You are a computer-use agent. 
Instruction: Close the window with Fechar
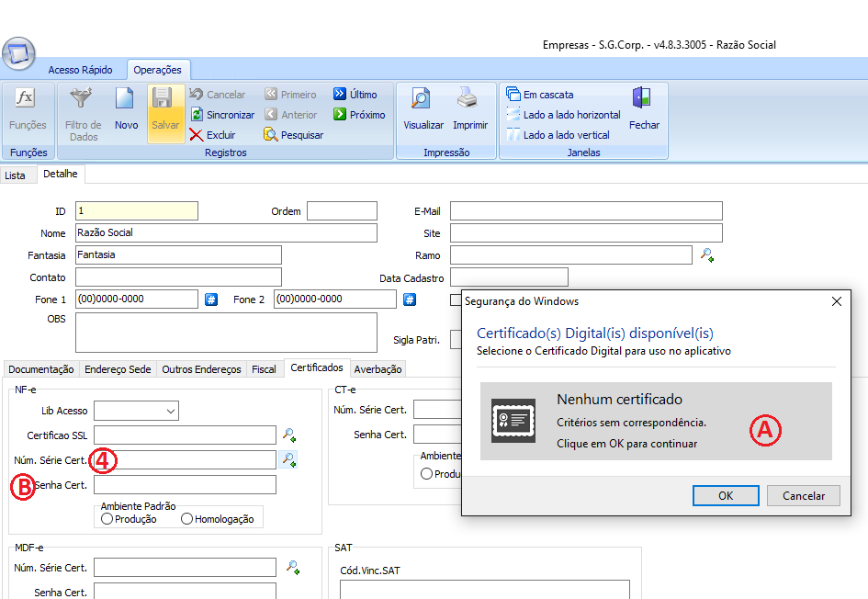(x=644, y=109)
